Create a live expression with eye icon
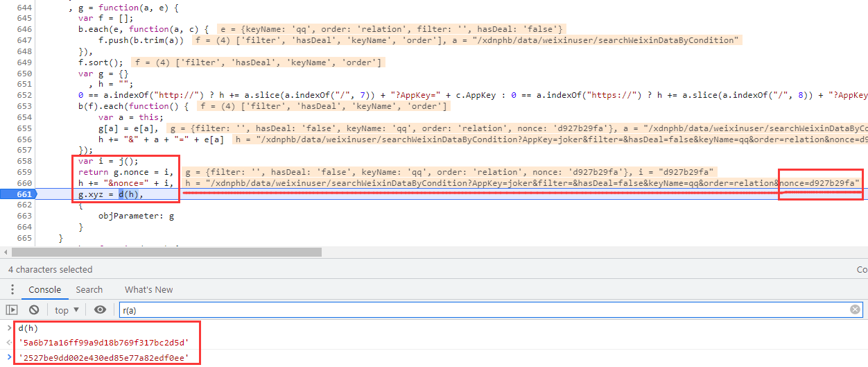The width and height of the screenshot is (868, 367). tap(100, 310)
